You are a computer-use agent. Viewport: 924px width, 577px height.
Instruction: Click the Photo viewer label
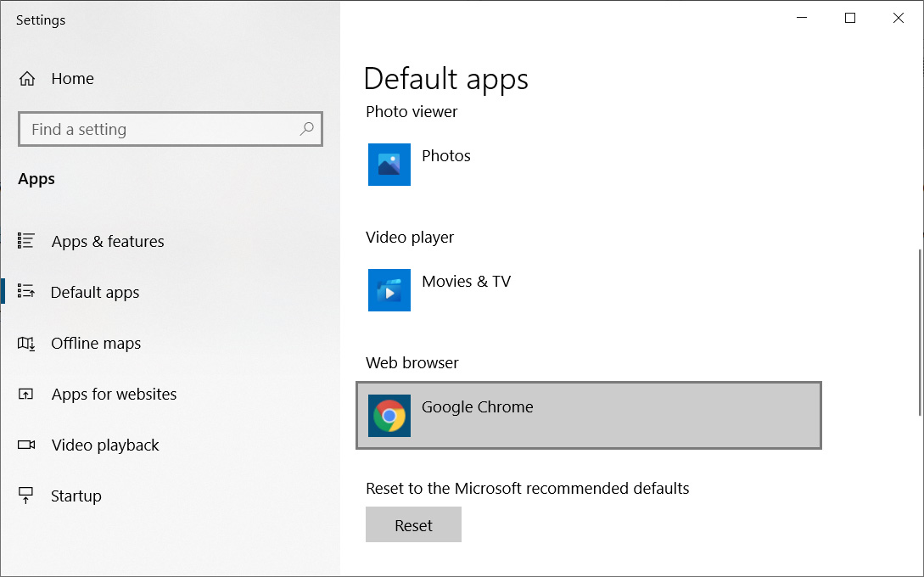click(x=412, y=111)
